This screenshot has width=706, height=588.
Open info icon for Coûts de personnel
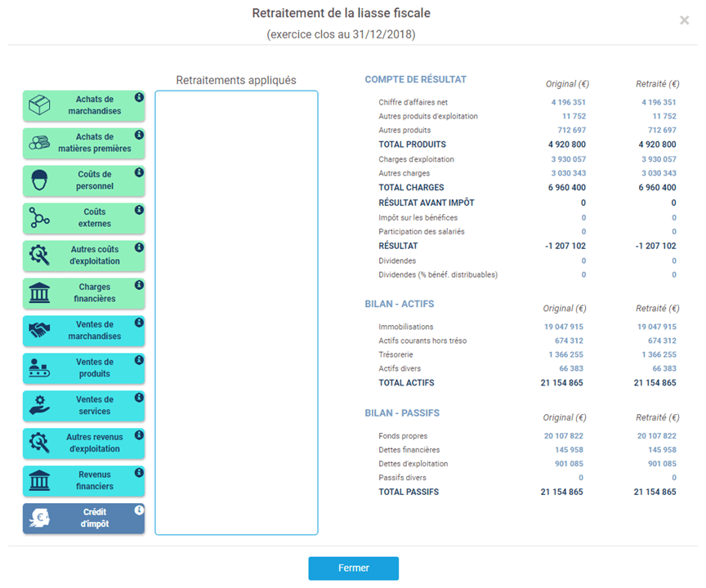(139, 172)
